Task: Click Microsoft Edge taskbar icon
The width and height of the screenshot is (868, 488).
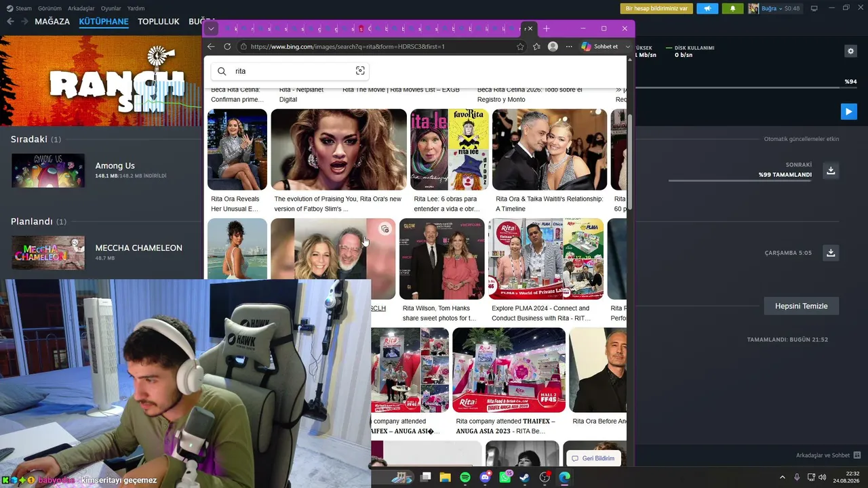Action: point(564,477)
